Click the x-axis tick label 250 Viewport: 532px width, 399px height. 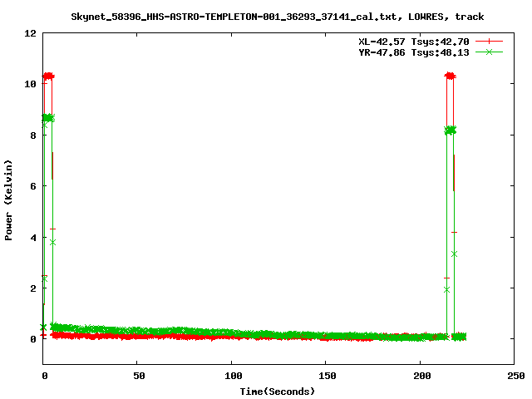point(516,376)
